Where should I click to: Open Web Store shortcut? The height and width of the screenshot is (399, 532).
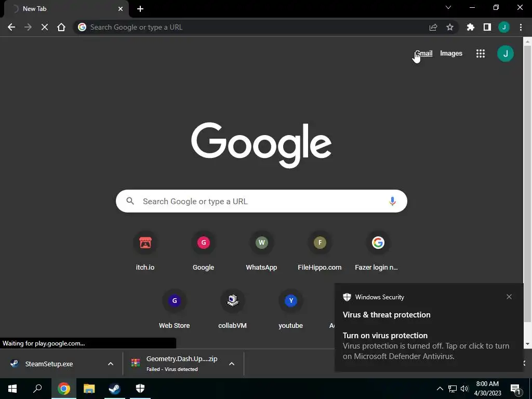click(x=175, y=309)
